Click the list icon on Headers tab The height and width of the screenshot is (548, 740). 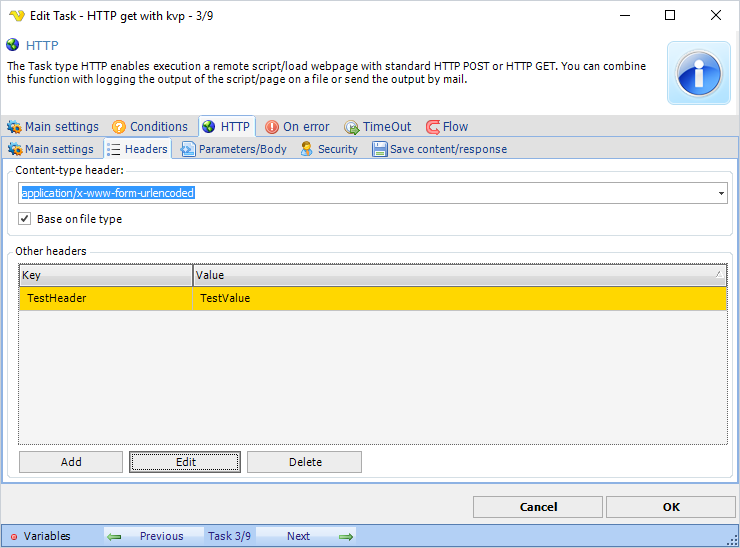[113, 149]
